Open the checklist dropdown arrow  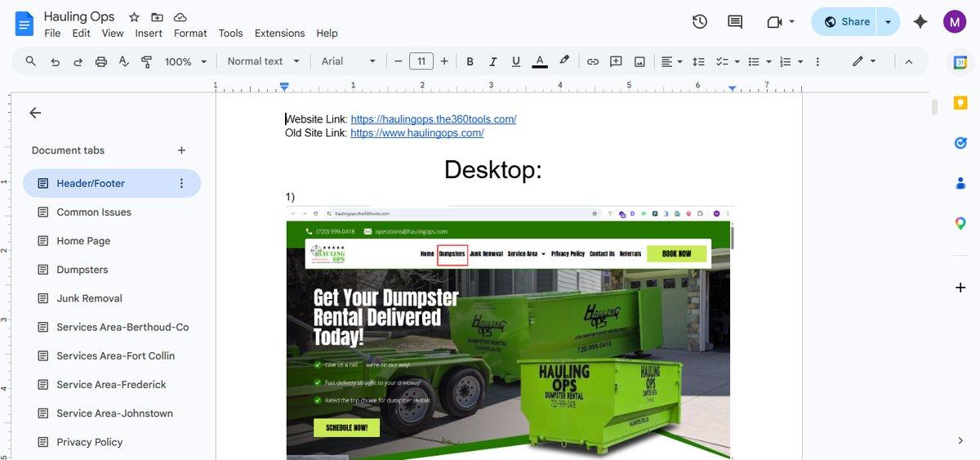point(737,61)
